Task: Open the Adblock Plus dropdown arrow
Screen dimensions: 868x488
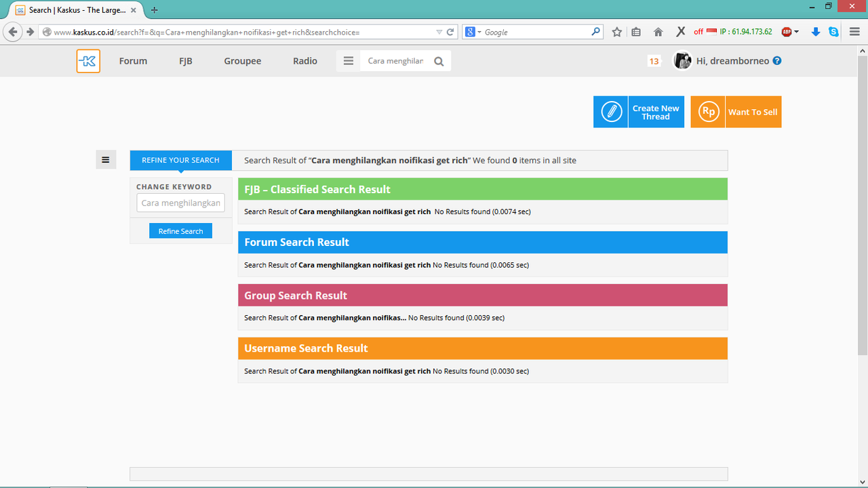Action: (x=796, y=32)
